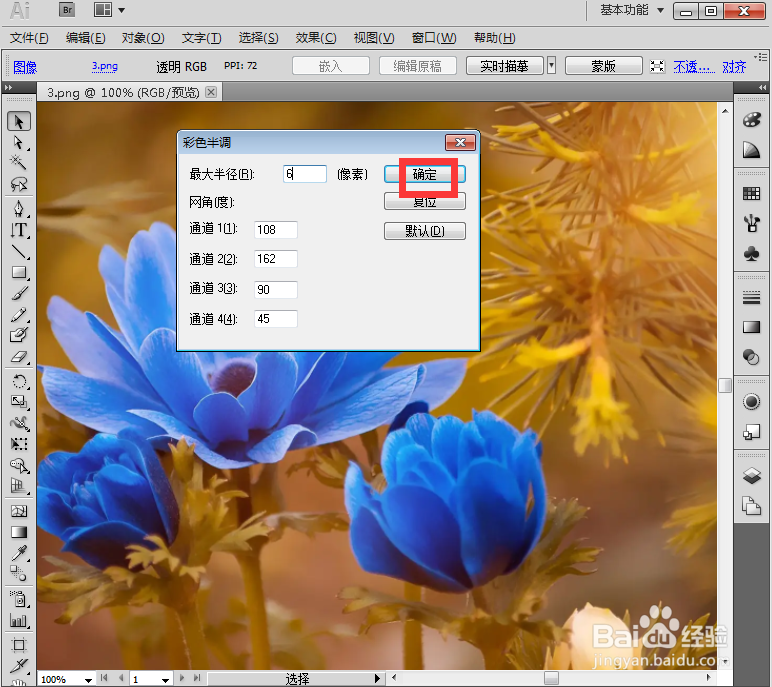Viewport: 772px width, 687px height.
Task: Open the 3.png linked file link
Action: [104, 66]
